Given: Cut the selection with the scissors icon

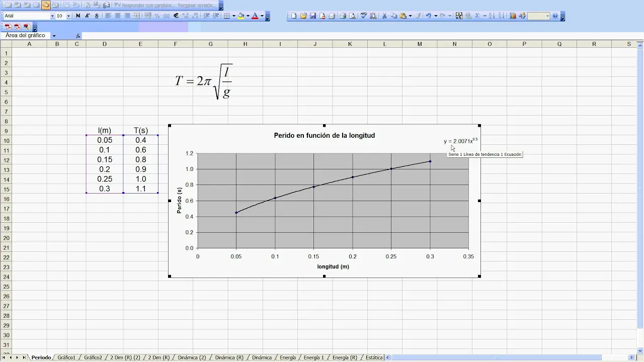Looking at the screenshot, I should (384, 16).
